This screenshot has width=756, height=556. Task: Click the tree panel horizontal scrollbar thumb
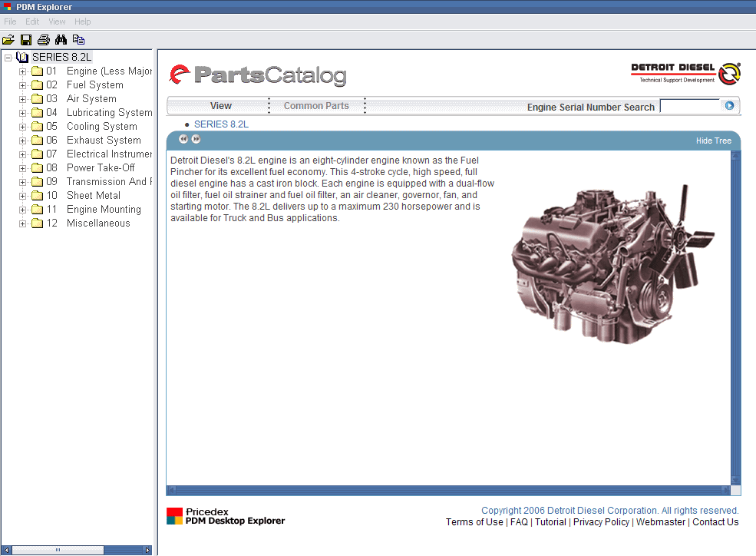[58, 550]
